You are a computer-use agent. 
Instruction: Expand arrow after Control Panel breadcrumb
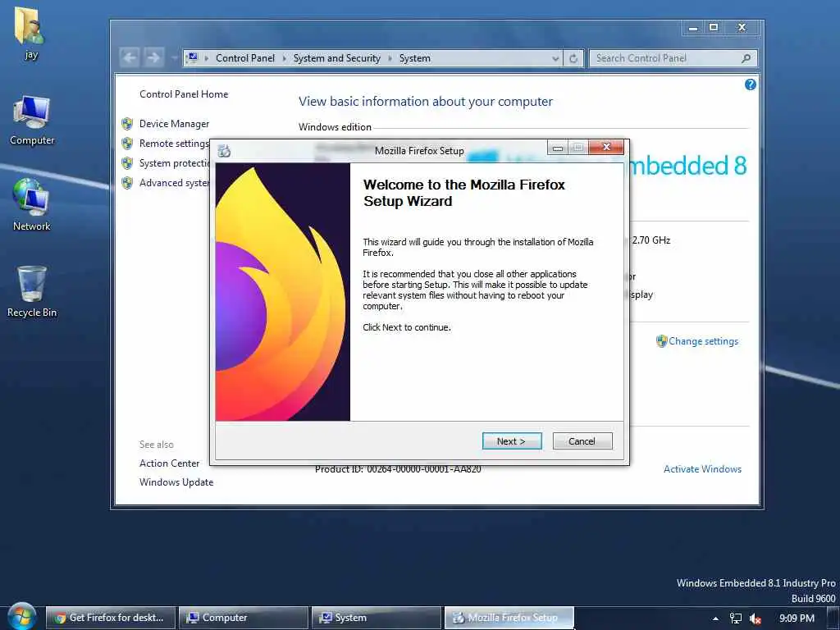[x=285, y=58]
